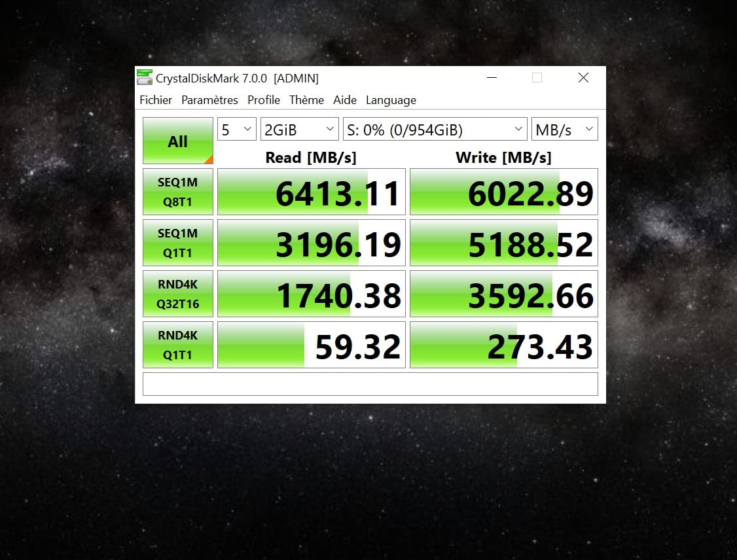
Task: Click the 6413.11 sequential read result
Action: [x=311, y=192]
